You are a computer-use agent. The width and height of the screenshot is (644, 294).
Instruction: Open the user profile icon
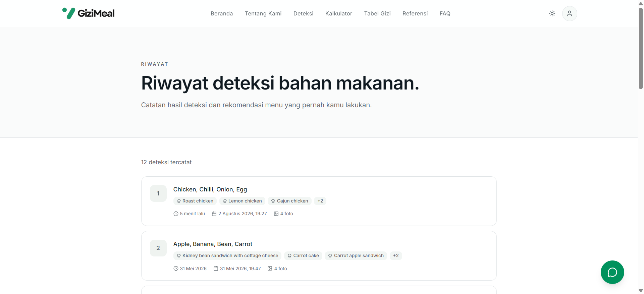pyautogui.click(x=570, y=13)
